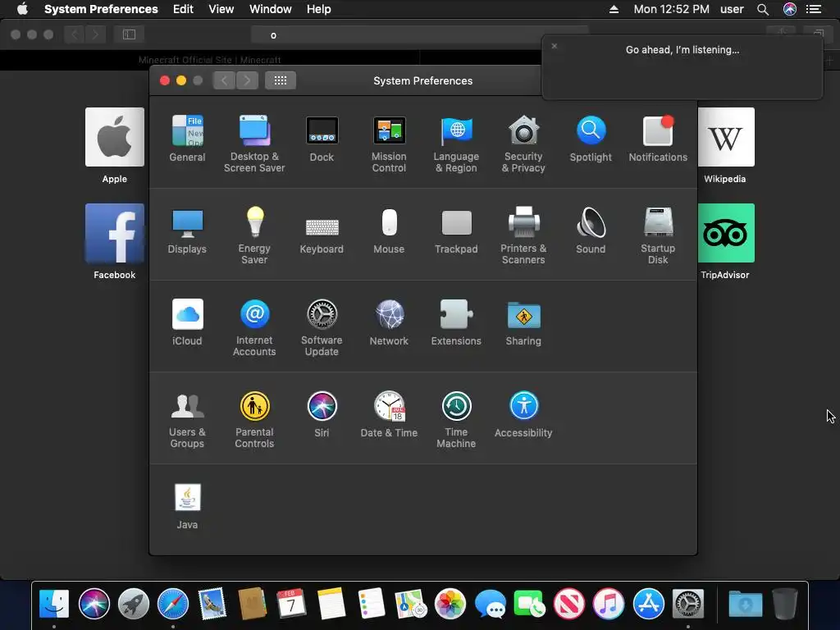840x630 pixels.
Task: Open the Network preferences pane
Action: point(389,322)
